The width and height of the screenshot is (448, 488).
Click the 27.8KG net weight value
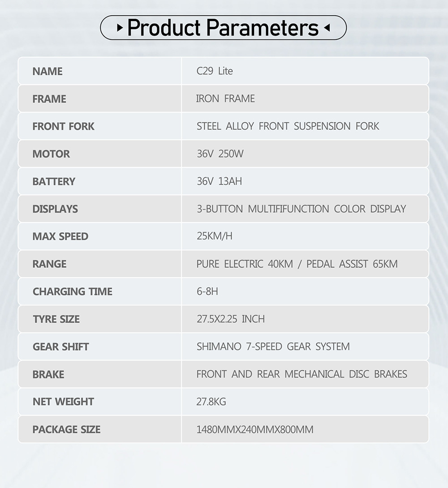point(211,402)
